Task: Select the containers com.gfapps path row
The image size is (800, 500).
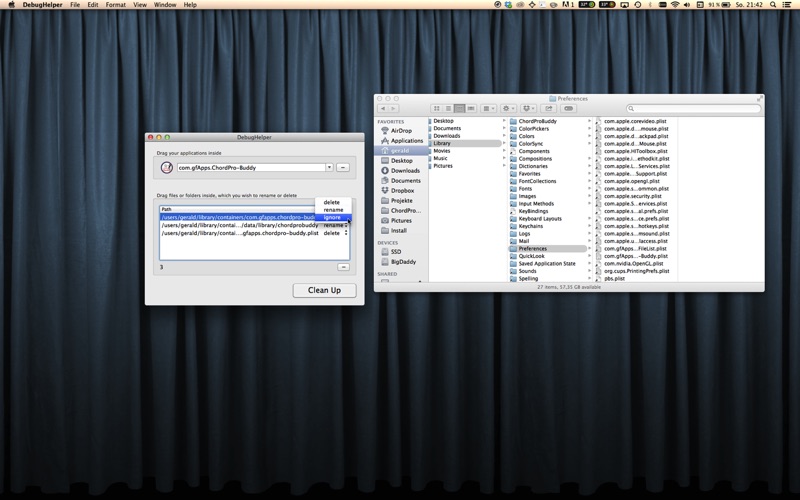Action: pos(238,217)
